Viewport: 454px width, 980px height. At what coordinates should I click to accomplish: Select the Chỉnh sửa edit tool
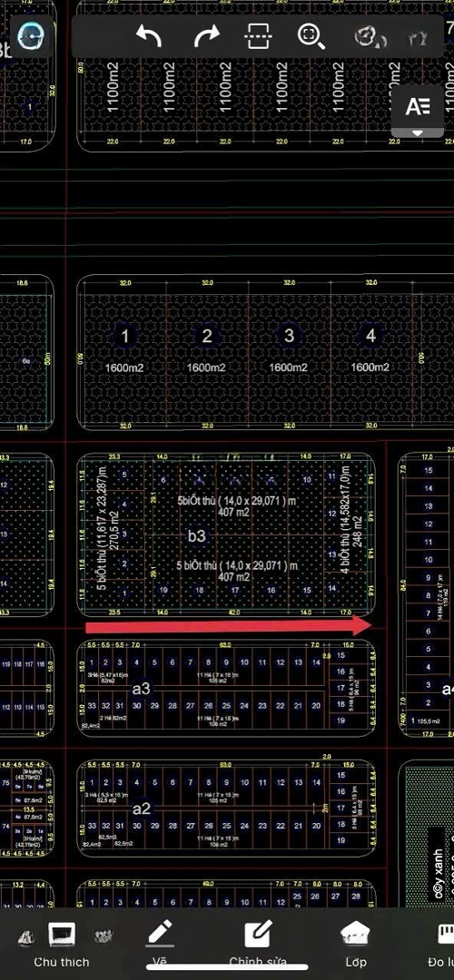pos(257,944)
